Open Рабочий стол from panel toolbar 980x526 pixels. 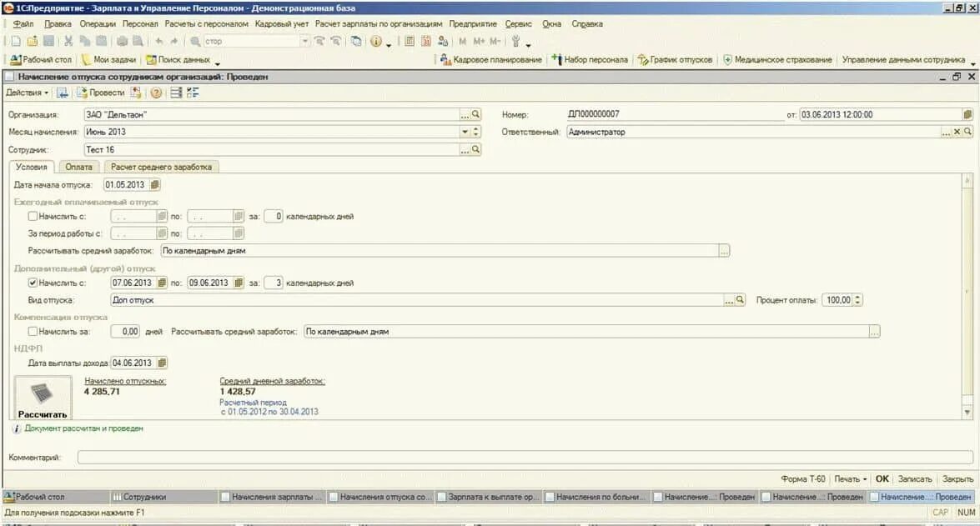(41, 59)
